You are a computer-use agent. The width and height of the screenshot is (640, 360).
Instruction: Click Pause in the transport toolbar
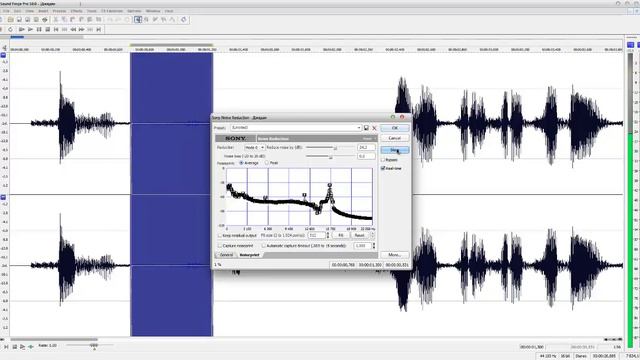tap(39, 29)
